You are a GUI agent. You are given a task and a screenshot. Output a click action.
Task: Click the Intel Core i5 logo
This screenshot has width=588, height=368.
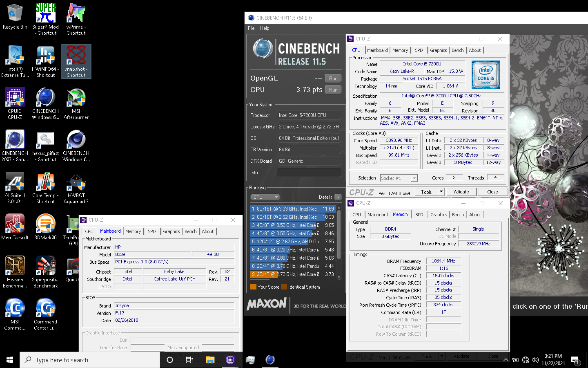click(486, 75)
